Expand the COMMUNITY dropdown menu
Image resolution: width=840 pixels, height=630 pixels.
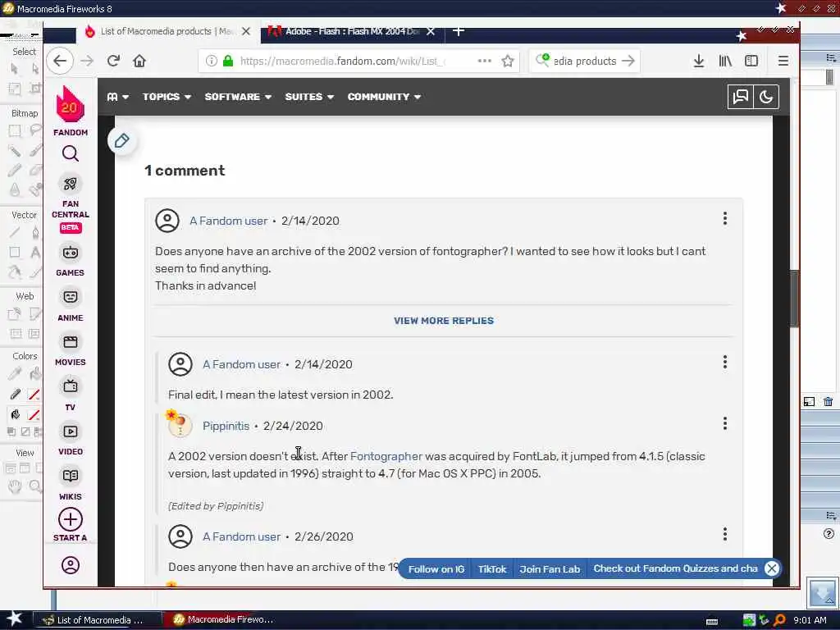[x=384, y=97]
